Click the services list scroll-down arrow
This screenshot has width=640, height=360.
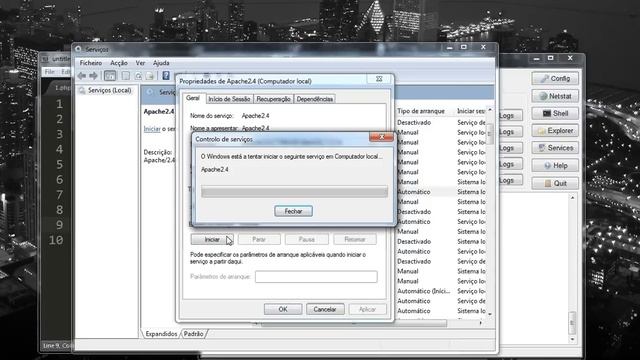(x=490, y=314)
